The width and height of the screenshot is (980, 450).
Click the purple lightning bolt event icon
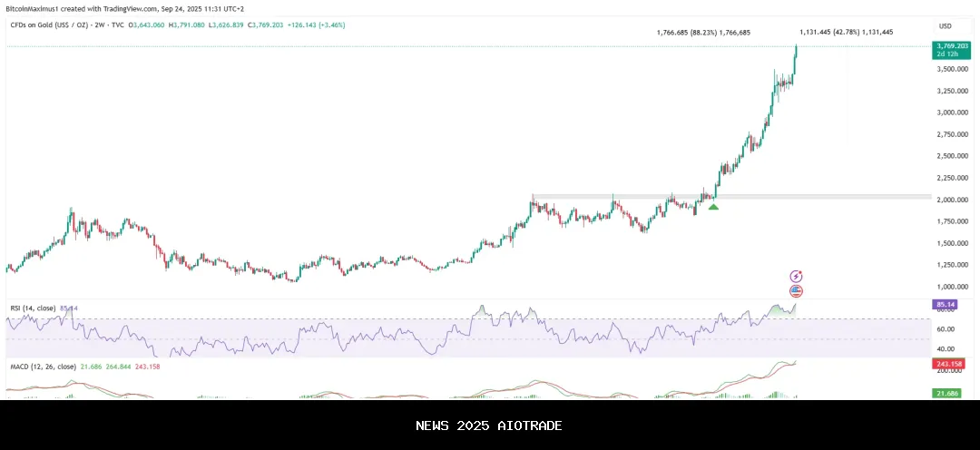point(796,277)
